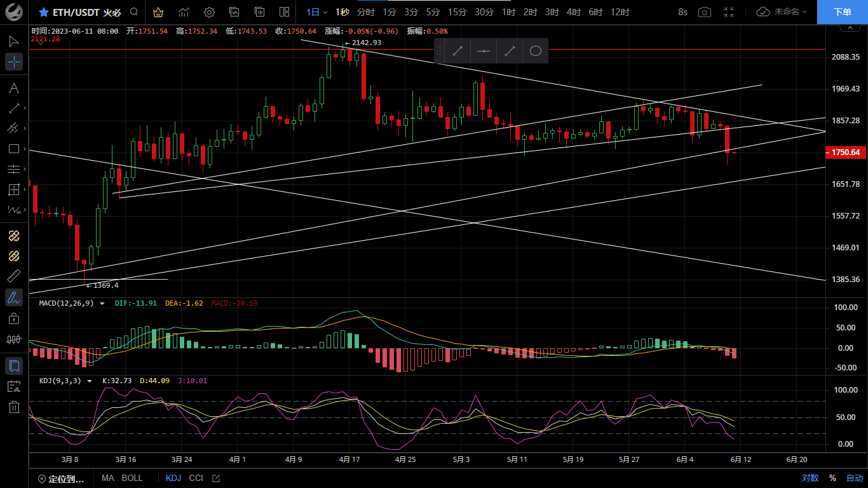
Task: Click the camera screenshot icon
Action: click(x=704, y=12)
